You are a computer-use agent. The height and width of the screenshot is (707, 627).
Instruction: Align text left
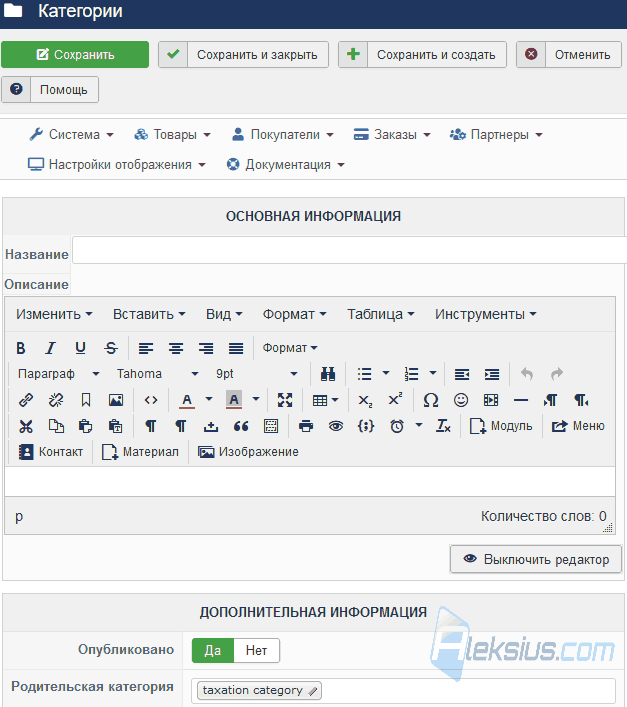click(146, 348)
